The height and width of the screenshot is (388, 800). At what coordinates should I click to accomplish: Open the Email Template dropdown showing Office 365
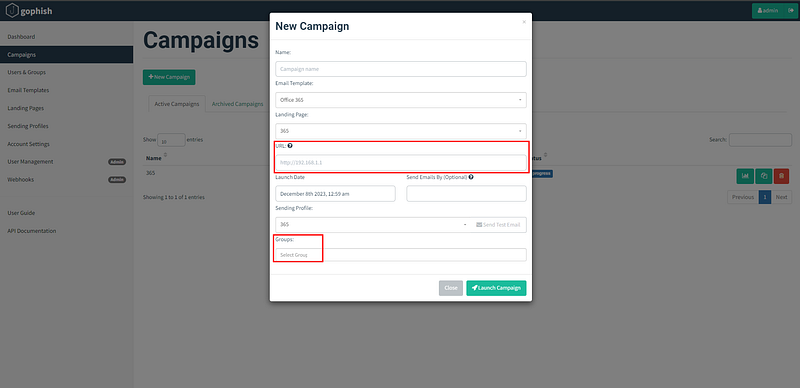click(401, 100)
